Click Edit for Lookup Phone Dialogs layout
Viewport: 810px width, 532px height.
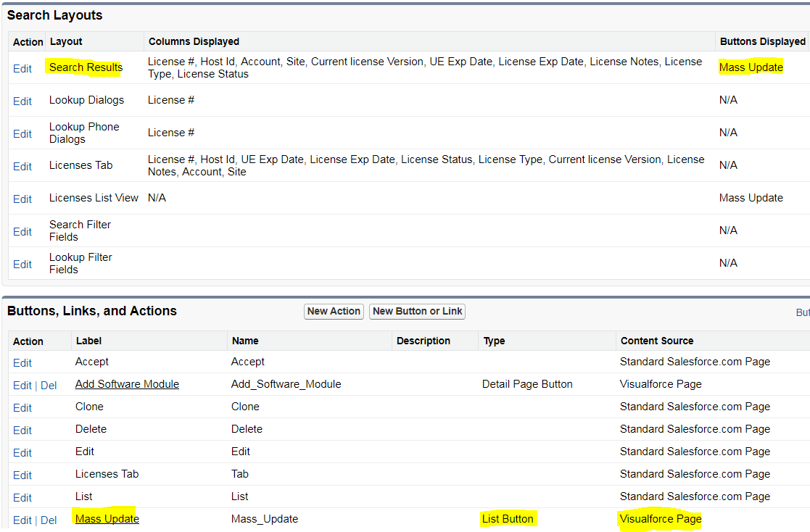pyautogui.click(x=22, y=134)
